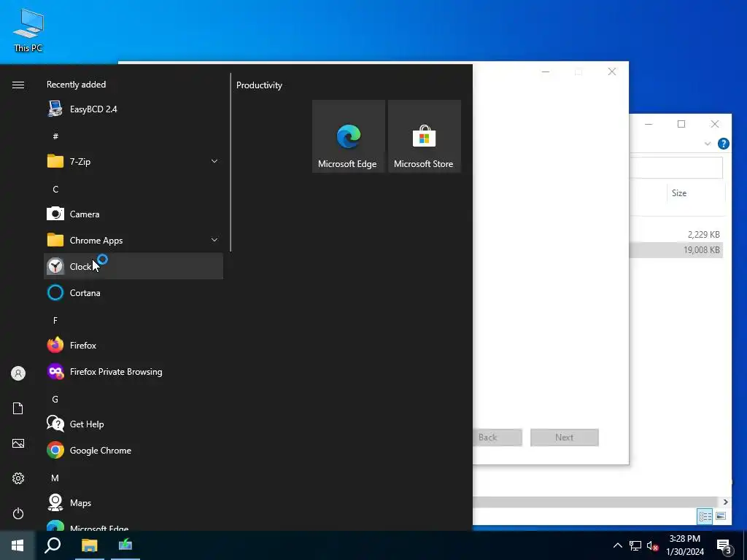
Task: Click the Explorer search box
Action: (676, 168)
